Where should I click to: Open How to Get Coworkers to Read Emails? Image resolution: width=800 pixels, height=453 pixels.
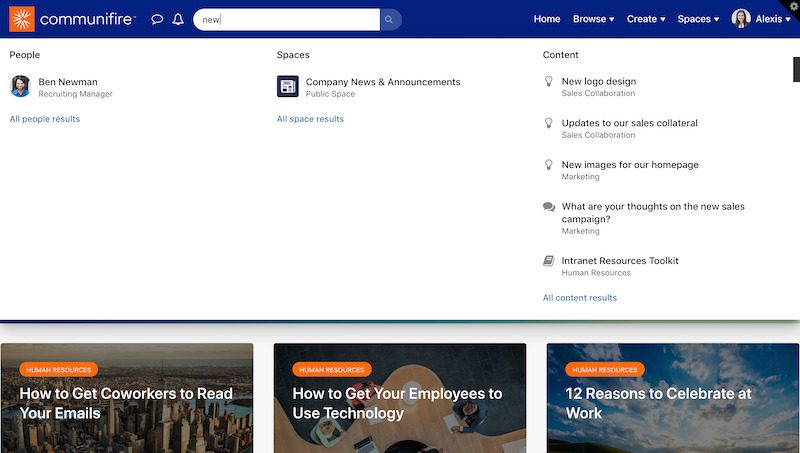pos(126,403)
